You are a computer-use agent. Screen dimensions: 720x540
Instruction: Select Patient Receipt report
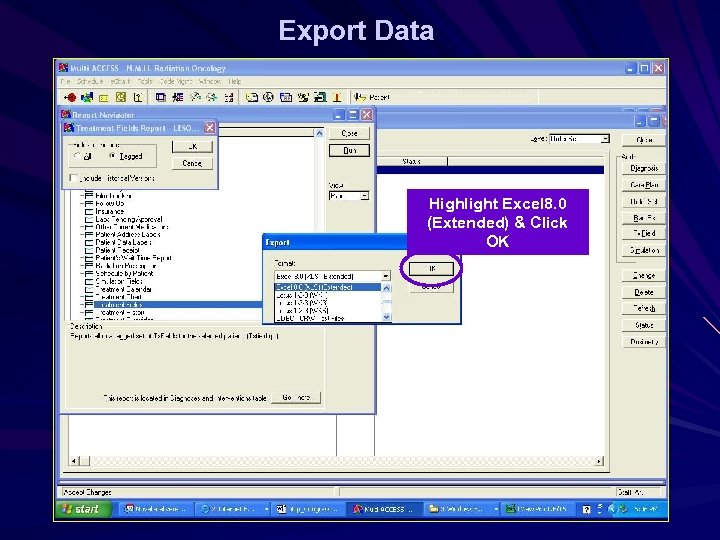tap(118, 250)
